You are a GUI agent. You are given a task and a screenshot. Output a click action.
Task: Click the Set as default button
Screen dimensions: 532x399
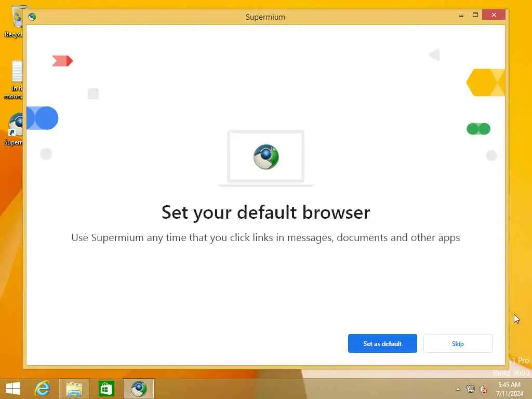pyautogui.click(x=382, y=343)
